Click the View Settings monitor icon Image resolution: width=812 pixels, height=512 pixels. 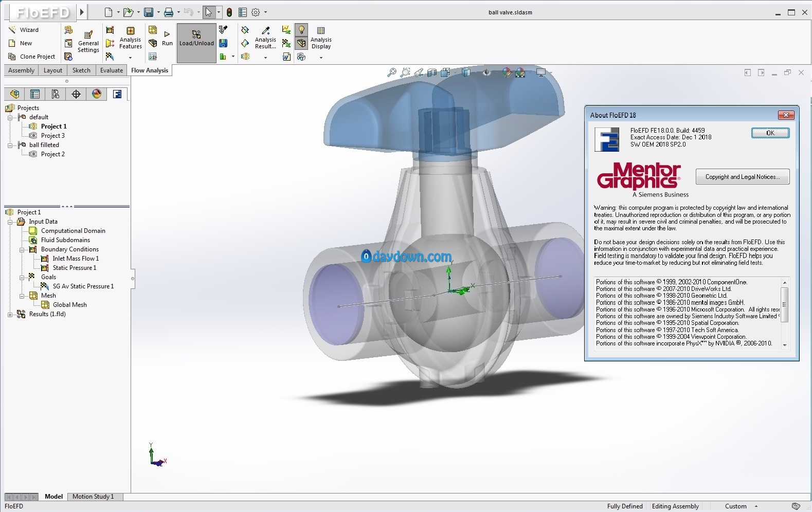pyautogui.click(x=540, y=72)
